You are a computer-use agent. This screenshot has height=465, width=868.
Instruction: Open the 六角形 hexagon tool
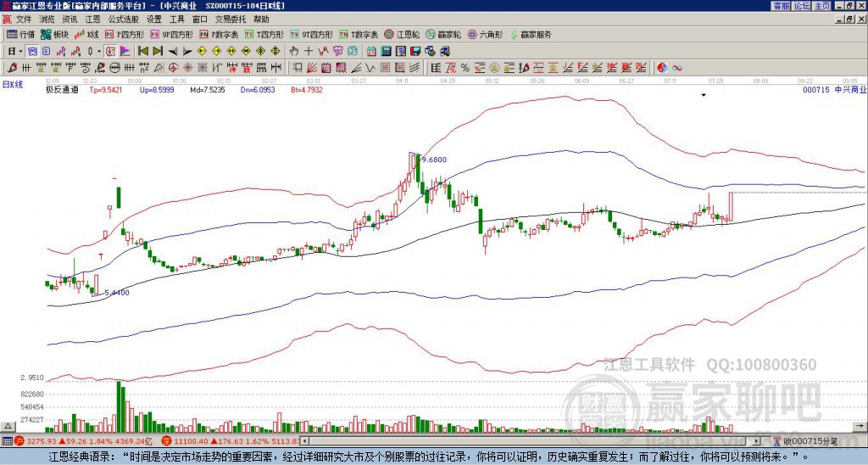click(486, 34)
